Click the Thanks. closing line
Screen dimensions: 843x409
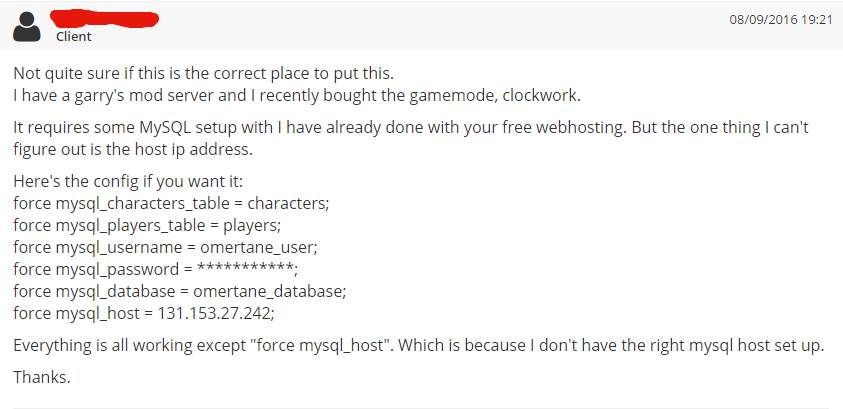pyautogui.click(x=42, y=377)
